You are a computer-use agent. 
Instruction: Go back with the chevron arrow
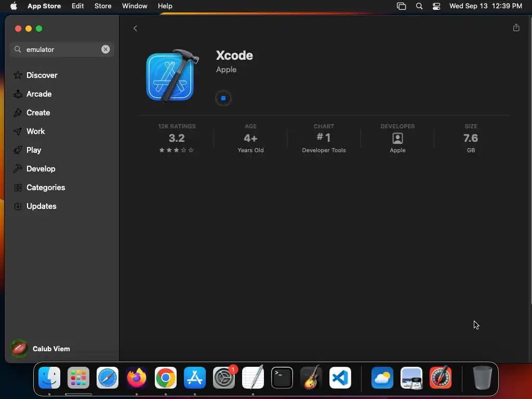[135, 29]
